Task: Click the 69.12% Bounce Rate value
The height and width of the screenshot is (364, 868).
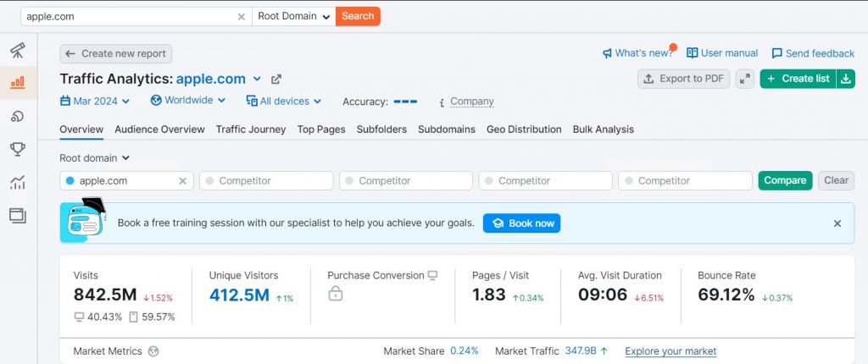Action: click(x=726, y=295)
